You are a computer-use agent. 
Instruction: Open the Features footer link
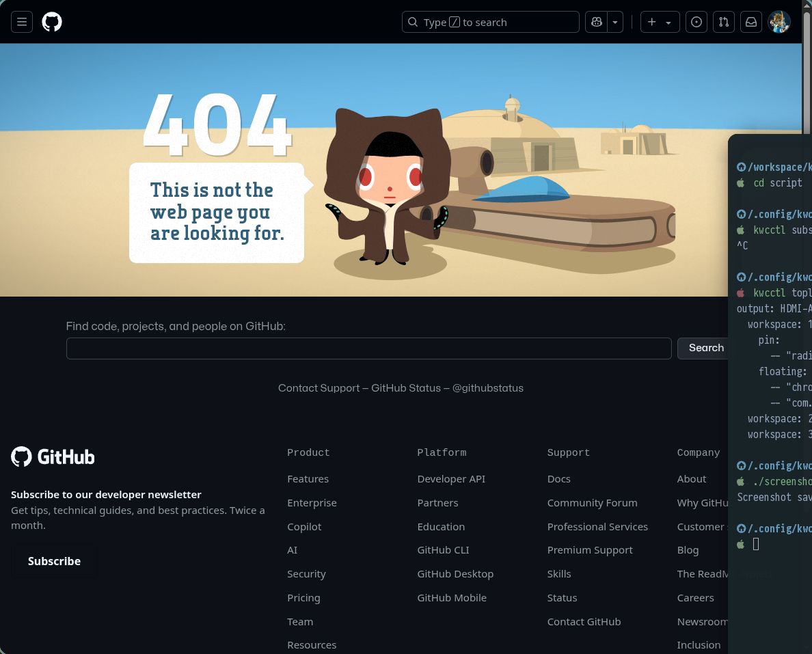click(x=308, y=479)
